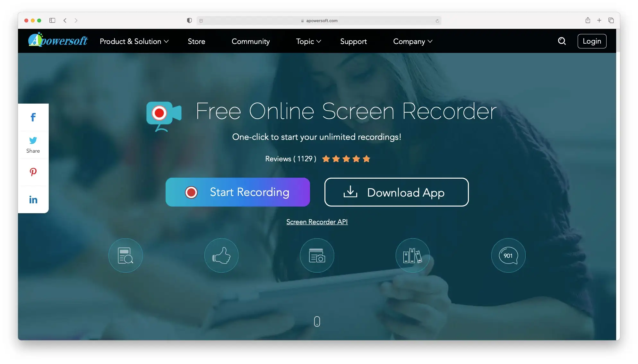638x364 pixels.
Task: Expand the Topic dropdown menu
Action: (x=307, y=41)
